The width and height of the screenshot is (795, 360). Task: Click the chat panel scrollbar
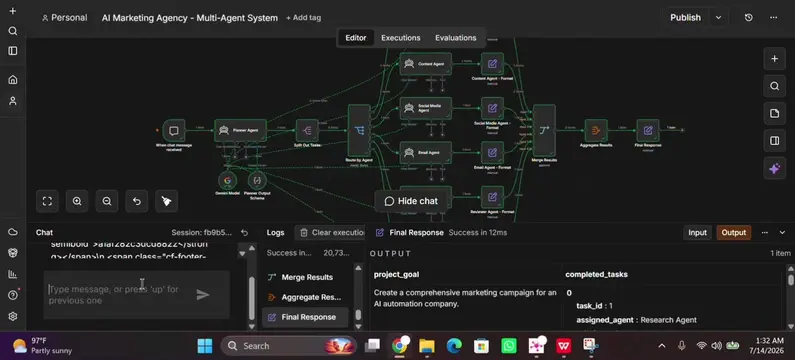click(x=252, y=297)
